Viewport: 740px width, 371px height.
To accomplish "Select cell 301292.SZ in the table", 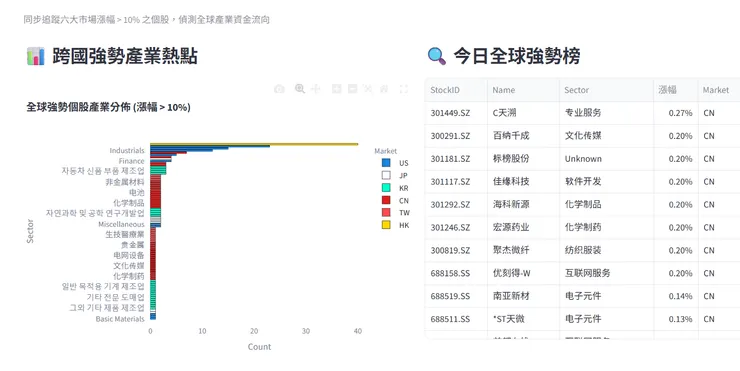I will (456, 204).
